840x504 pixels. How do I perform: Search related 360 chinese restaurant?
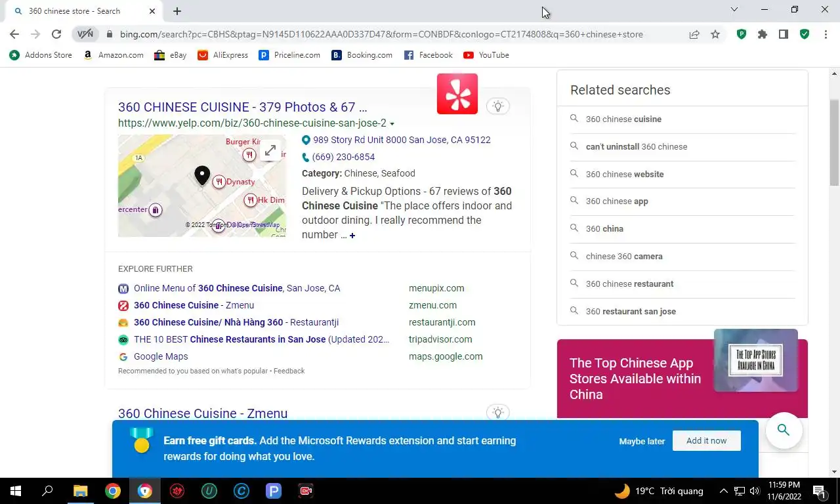pos(629,283)
